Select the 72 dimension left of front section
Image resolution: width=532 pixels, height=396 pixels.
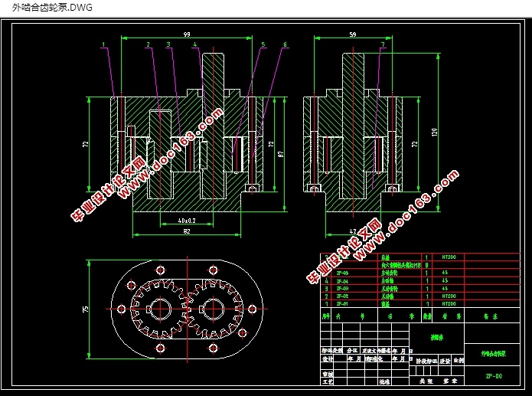click(x=86, y=144)
